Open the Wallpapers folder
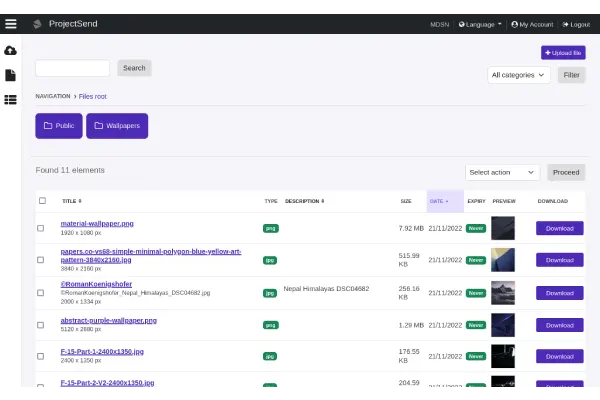This screenshot has width=600, height=400. click(117, 126)
